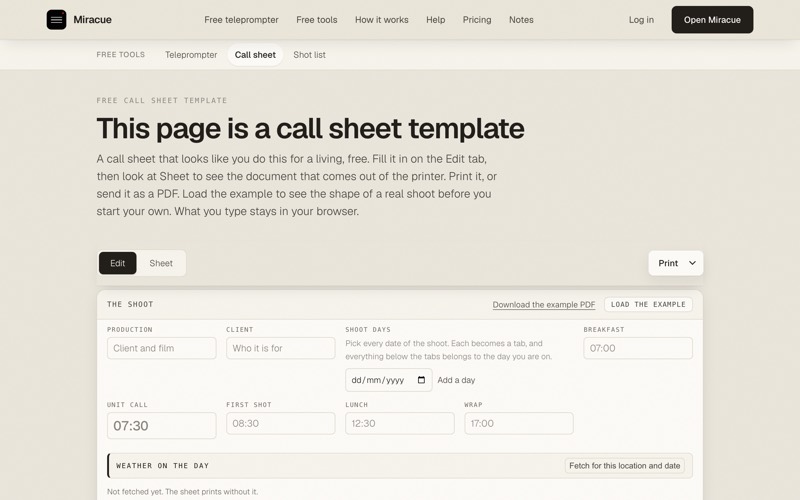Focus the First Shot time field
Image resolution: width=800 pixels, height=500 pixels.
(x=281, y=423)
